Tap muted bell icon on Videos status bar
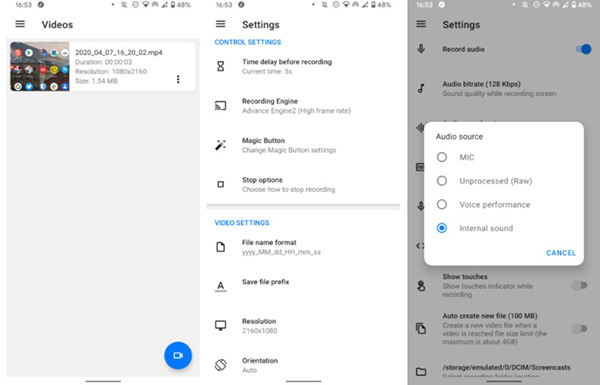The width and height of the screenshot is (600, 385). (x=124, y=5)
